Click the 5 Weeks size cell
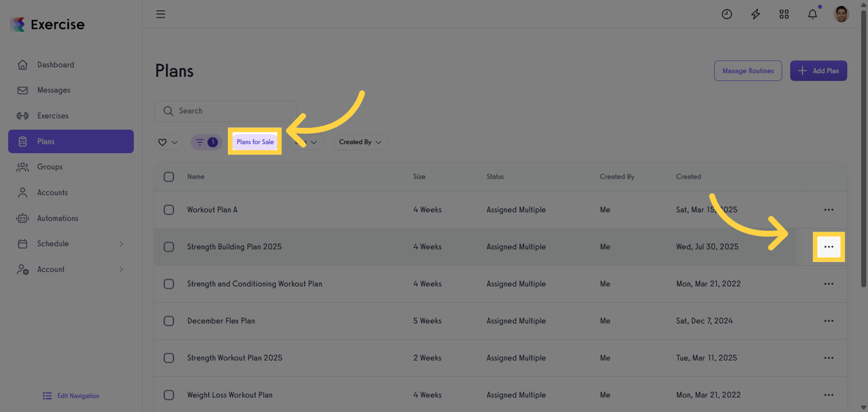The height and width of the screenshot is (412, 868). point(428,321)
